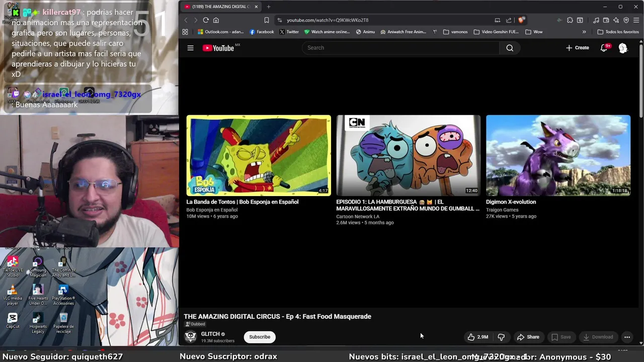
Task: Expand the hidden bookmarks chevron
Action: tap(584, 32)
